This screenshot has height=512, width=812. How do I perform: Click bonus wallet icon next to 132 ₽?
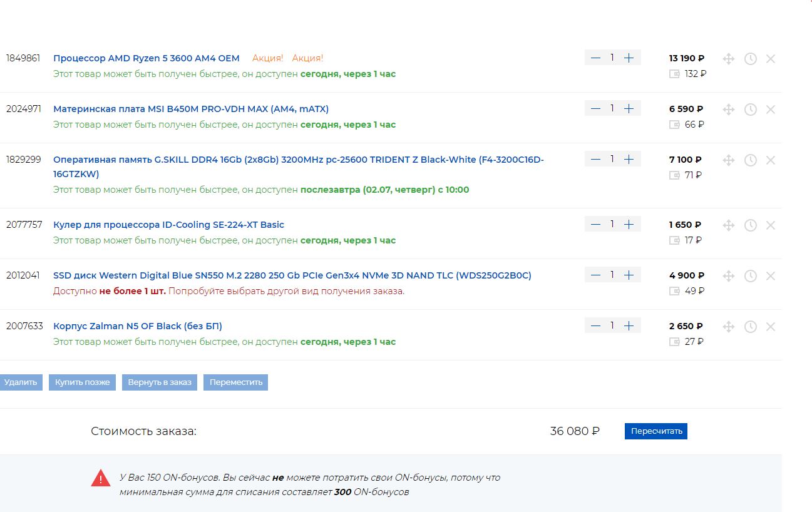[674, 74]
